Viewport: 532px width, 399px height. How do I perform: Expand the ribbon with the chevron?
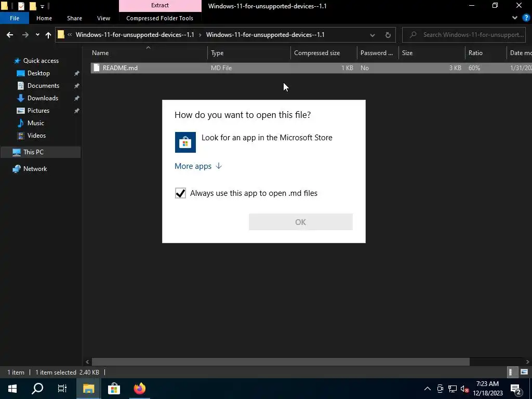tap(515, 18)
